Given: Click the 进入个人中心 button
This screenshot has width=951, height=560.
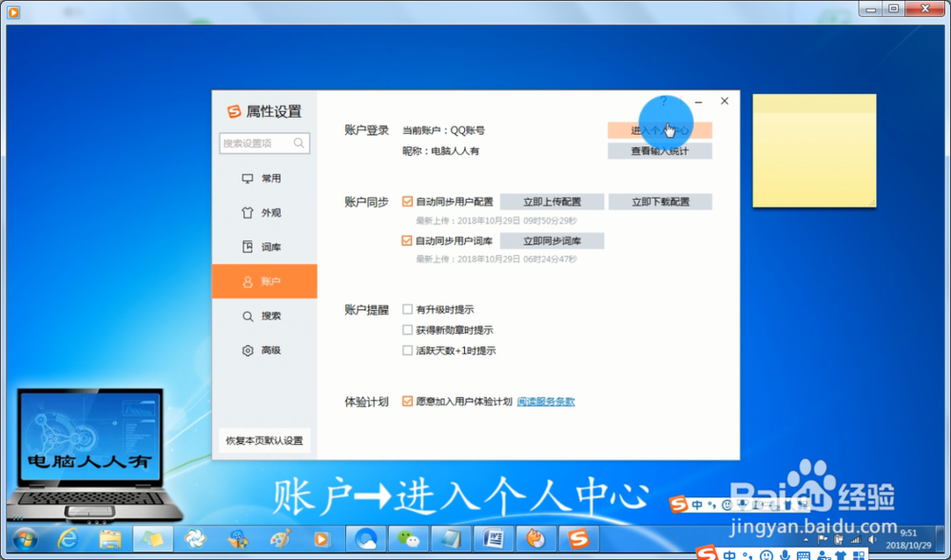Looking at the screenshot, I should 660,130.
